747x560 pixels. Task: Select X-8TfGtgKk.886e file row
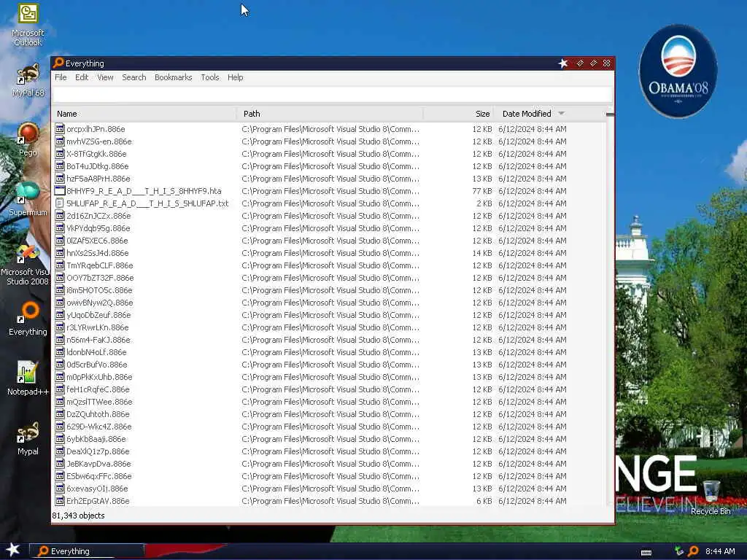[x=329, y=153]
